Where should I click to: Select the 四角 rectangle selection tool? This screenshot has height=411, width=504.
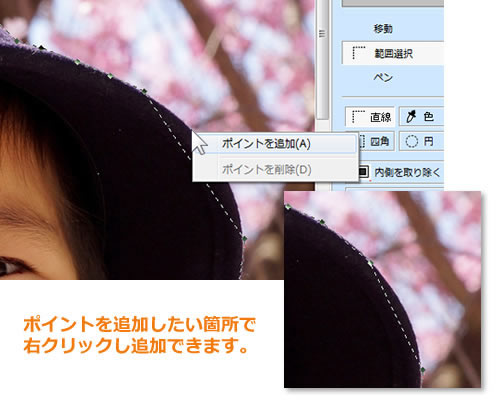[x=376, y=142]
